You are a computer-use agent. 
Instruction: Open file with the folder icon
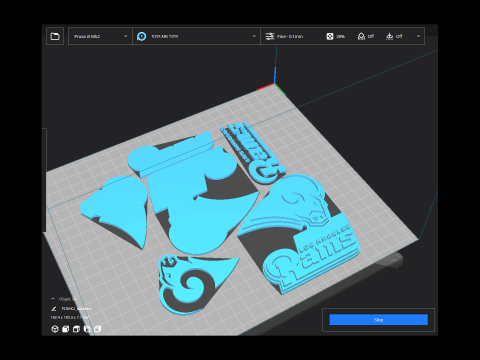(x=55, y=36)
